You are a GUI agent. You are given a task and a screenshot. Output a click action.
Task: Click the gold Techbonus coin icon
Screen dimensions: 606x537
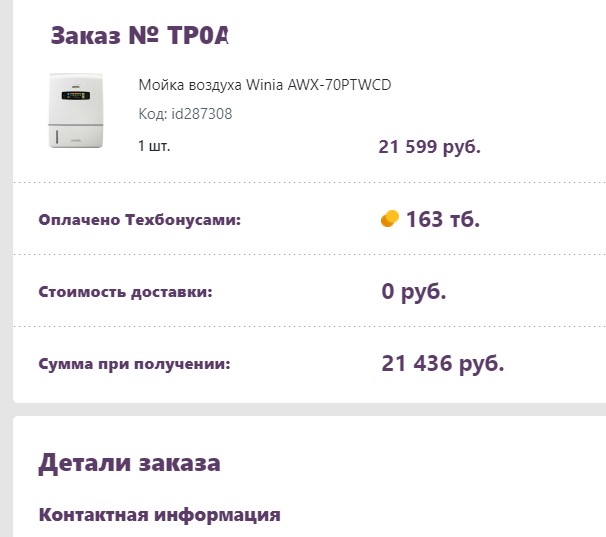tap(390, 218)
